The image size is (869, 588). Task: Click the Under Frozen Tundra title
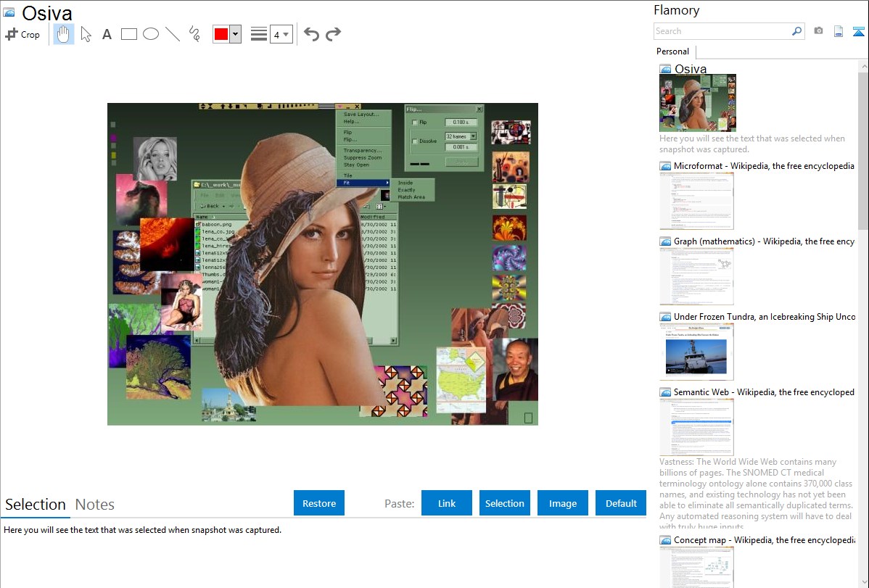click(765, 316)
